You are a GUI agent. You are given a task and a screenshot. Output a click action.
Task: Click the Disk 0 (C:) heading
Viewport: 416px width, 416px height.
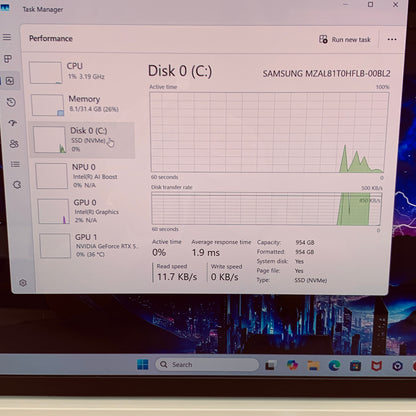point(180,71)
